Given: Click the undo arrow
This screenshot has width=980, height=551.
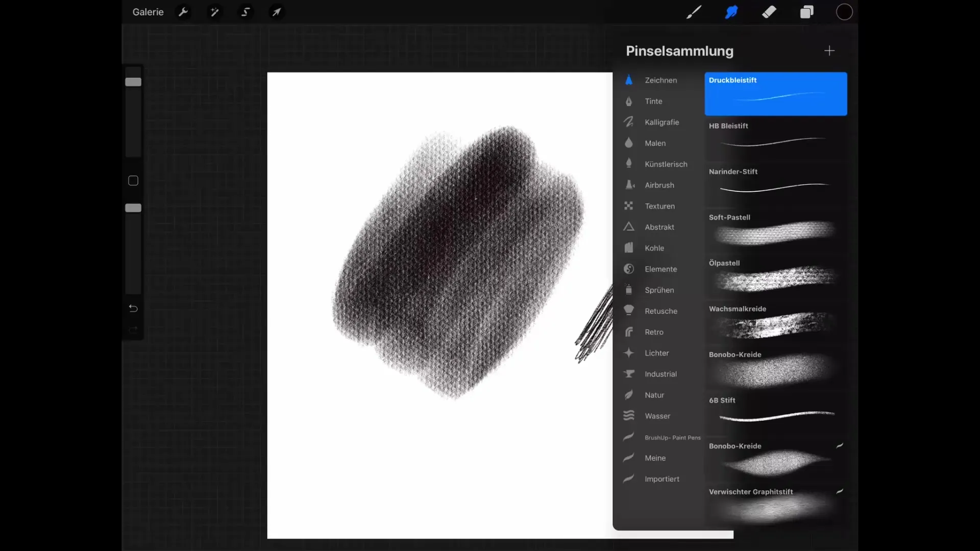Looking at the screenshot, I should (133, 308).
